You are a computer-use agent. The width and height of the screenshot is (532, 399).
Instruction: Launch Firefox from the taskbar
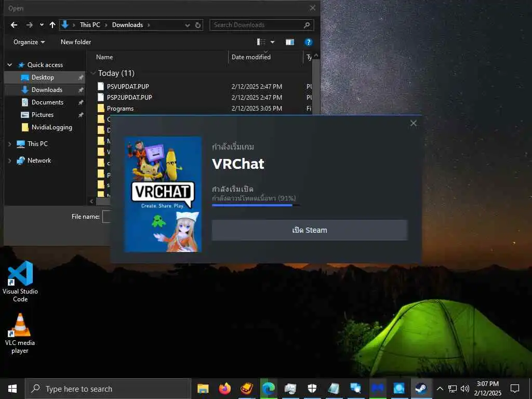[x=224, y=389]
